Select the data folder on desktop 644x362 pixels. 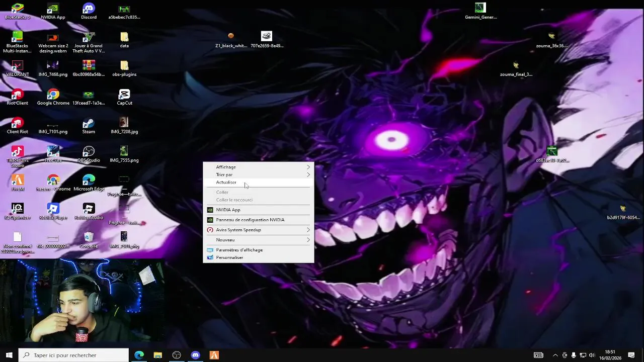124,40
